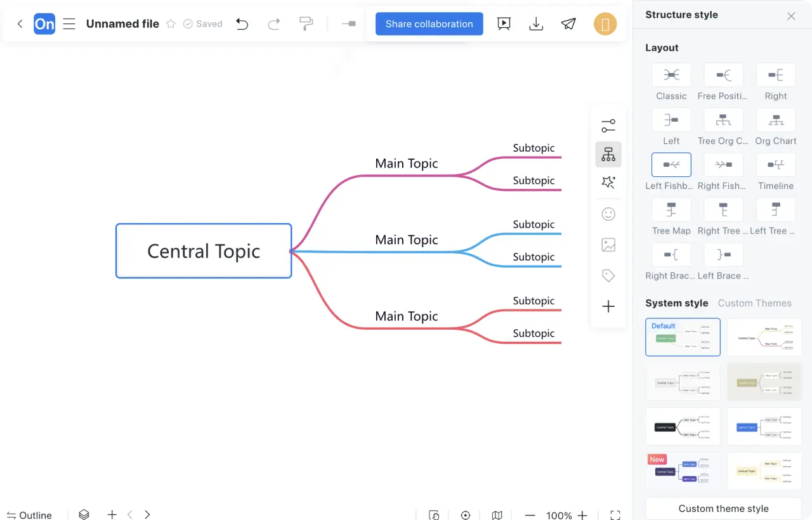Viewport: 812px width, 520px height.
Task: Click the paper plane publish icon
Action: [x=568, y=24]
